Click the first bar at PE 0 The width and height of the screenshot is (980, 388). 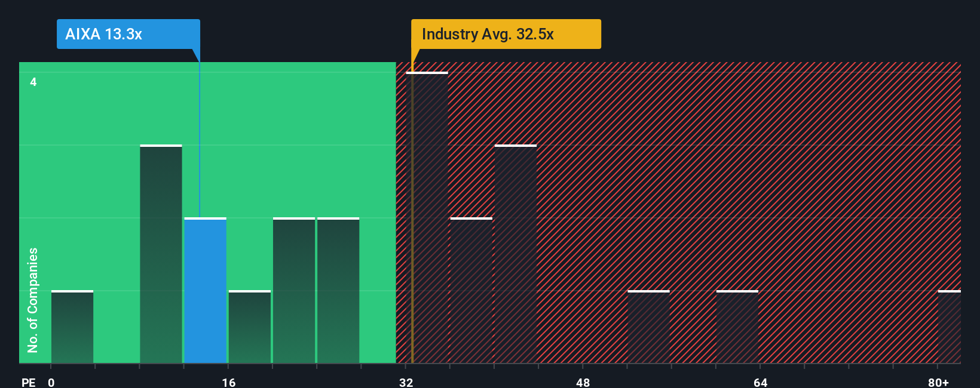pyautogui.click(x=72, y=327)
